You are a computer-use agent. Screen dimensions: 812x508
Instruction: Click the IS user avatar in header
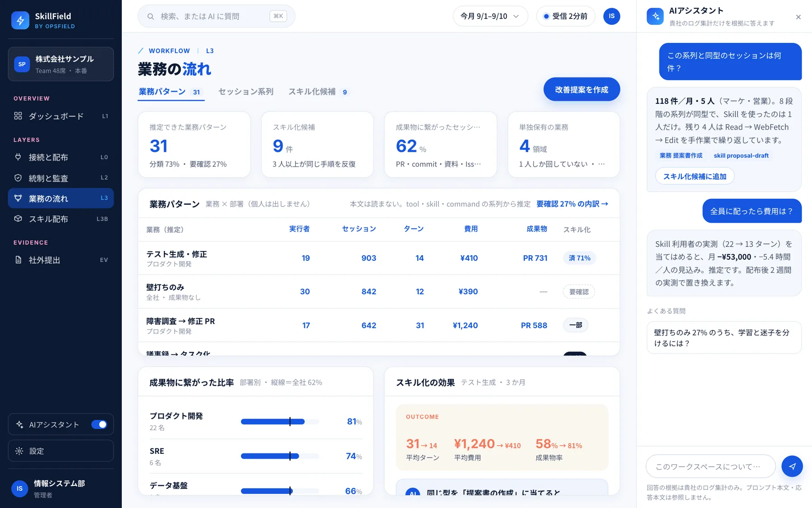pos(612,16)
